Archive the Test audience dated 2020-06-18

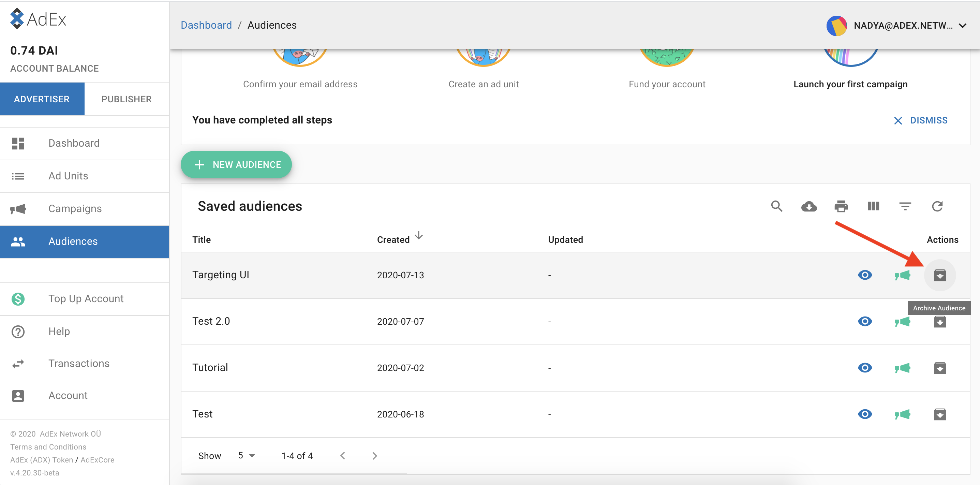click(x=940, y=414)
